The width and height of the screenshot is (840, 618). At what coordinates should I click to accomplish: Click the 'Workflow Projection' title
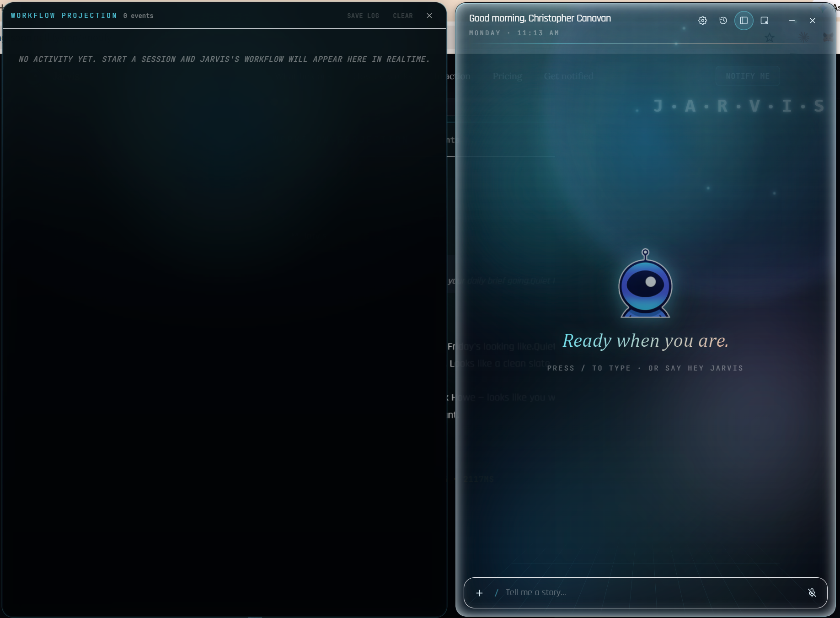pos(64,16)
